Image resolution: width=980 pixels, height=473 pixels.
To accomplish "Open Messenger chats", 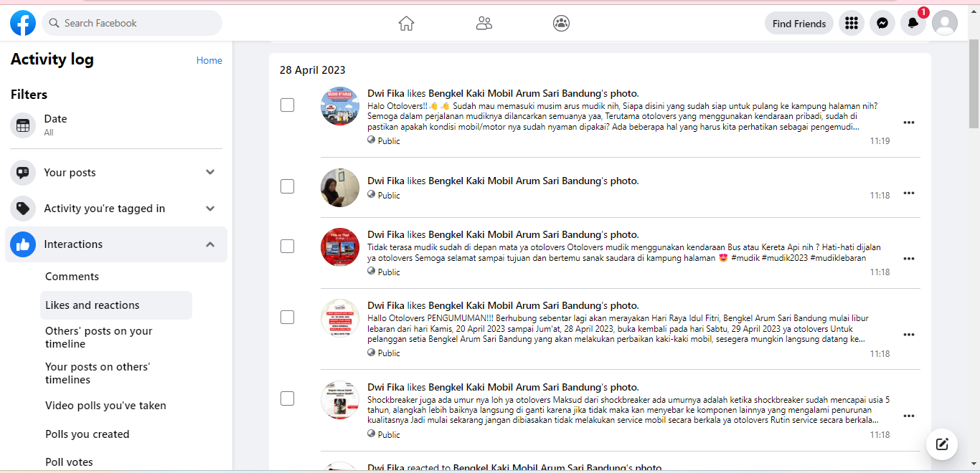I will [x=882, y=23].
